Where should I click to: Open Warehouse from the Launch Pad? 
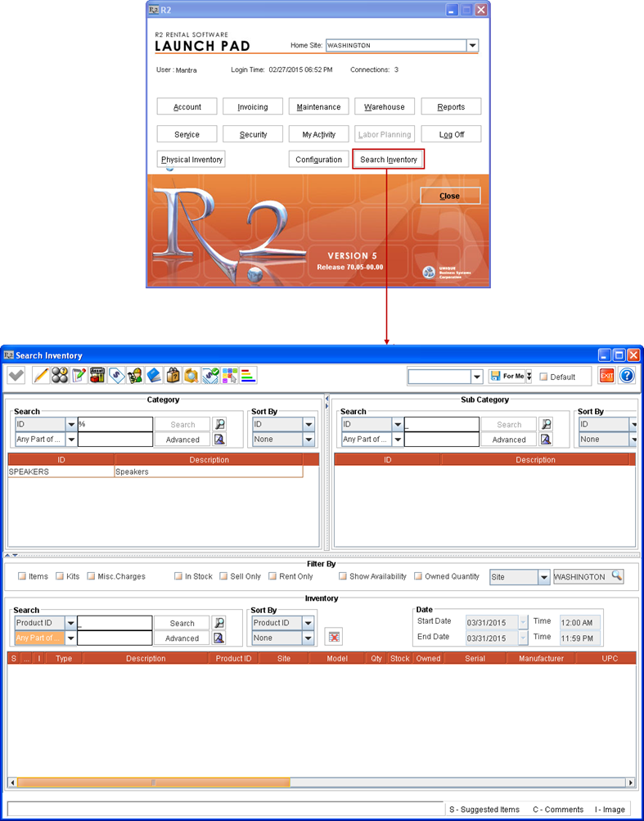(385, 106)
